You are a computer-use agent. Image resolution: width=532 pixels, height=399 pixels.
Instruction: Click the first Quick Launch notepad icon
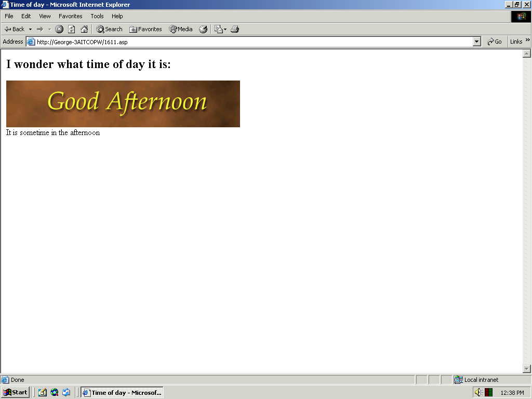coord(43,393)
